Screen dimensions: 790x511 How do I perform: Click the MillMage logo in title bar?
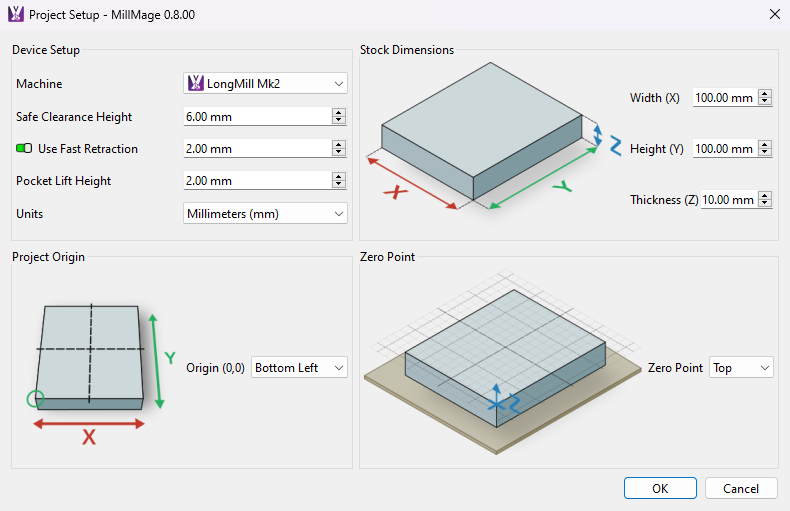pos(15,15)
